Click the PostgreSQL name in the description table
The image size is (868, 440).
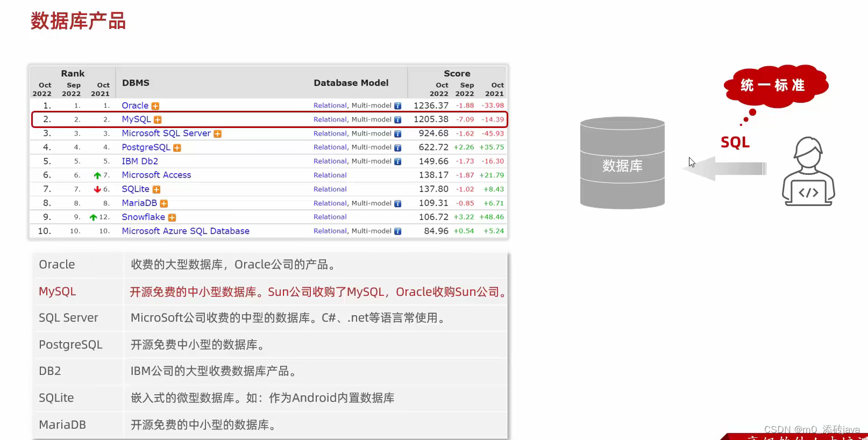click(x=70, y=345)
